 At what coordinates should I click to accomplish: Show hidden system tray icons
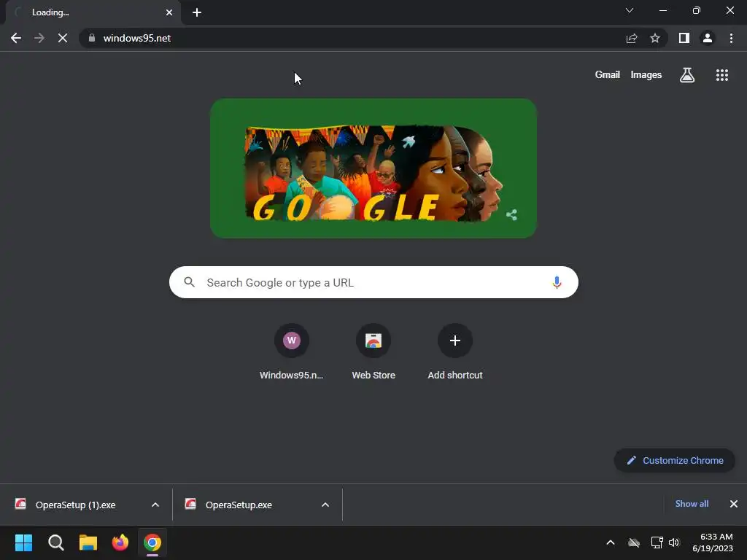(x=611, y=542)
